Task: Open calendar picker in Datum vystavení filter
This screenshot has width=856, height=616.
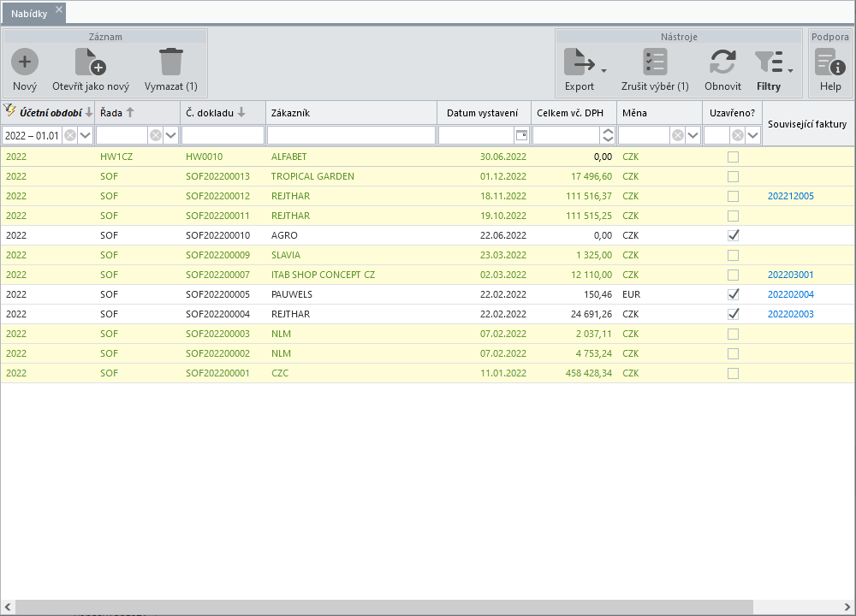Action: tap(521, 135)
